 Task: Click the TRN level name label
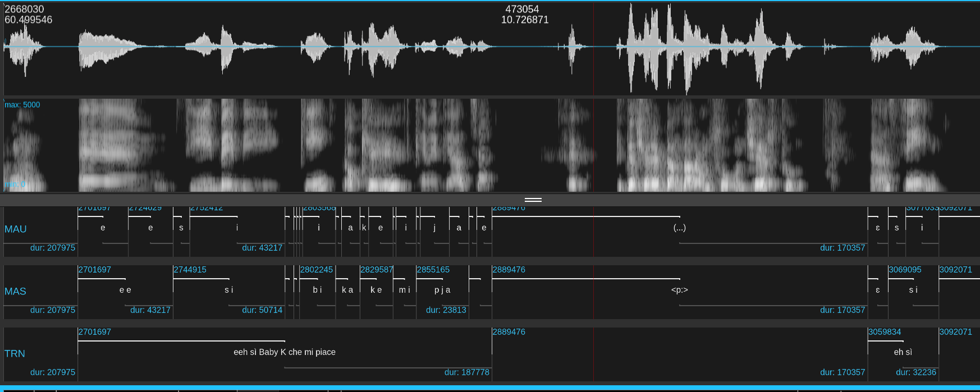(x=15, y=354)
